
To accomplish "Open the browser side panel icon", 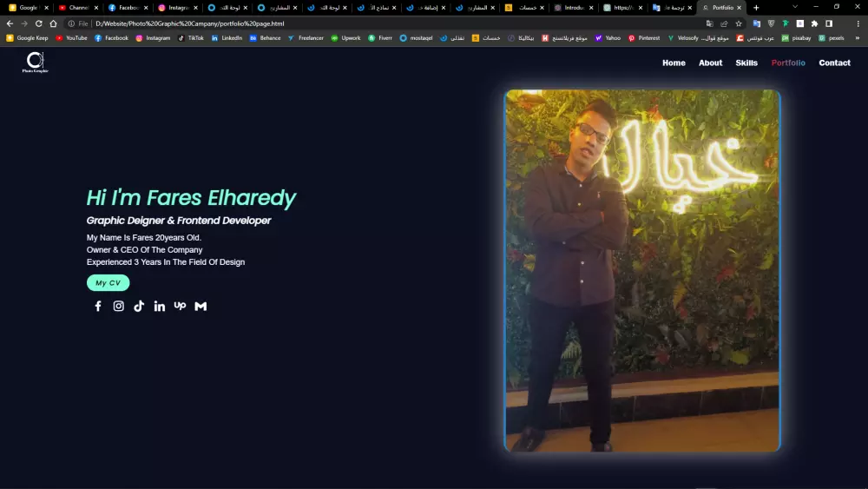I will (x=829, y=23).
